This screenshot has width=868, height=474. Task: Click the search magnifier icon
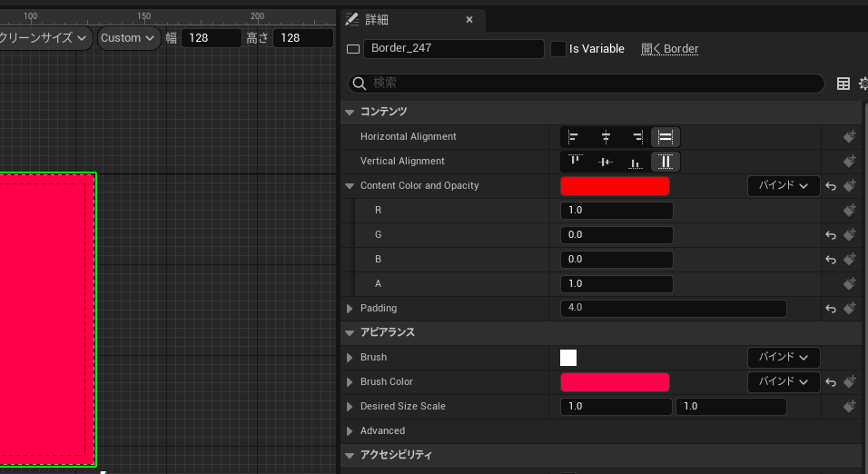[x=360, y=84]
